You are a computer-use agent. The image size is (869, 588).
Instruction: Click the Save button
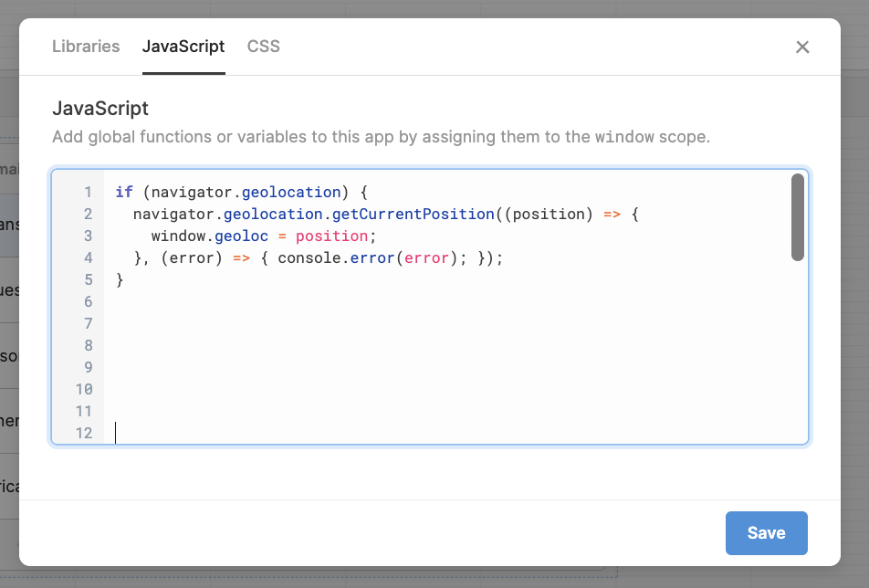coord(766,532)
